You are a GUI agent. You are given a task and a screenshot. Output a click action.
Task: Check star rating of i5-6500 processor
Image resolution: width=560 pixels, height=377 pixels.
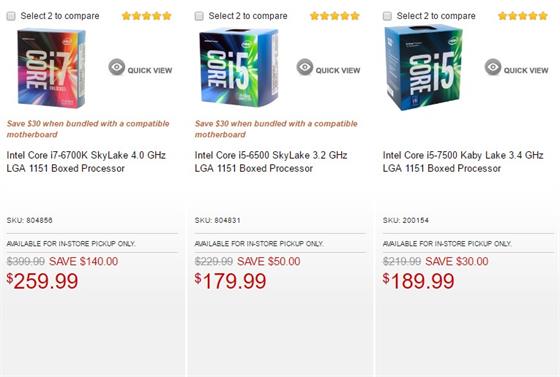pyautogui.click(x=335, y=16)
